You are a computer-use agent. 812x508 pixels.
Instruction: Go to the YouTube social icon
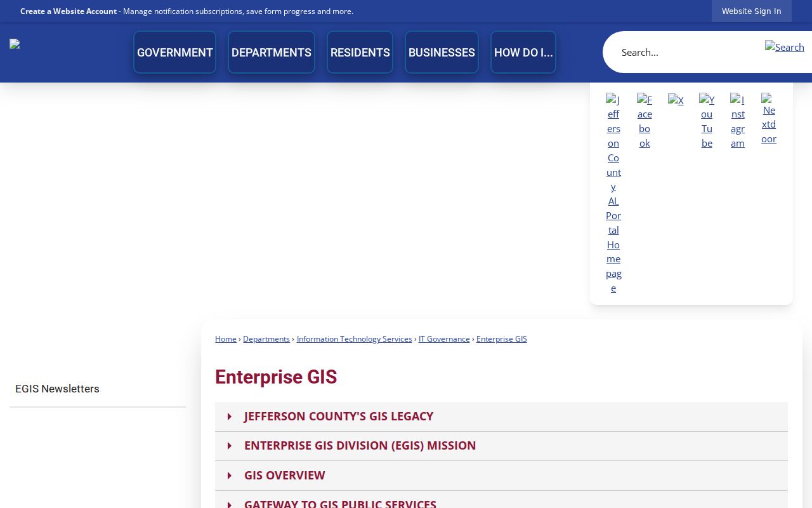coord(707,121)
